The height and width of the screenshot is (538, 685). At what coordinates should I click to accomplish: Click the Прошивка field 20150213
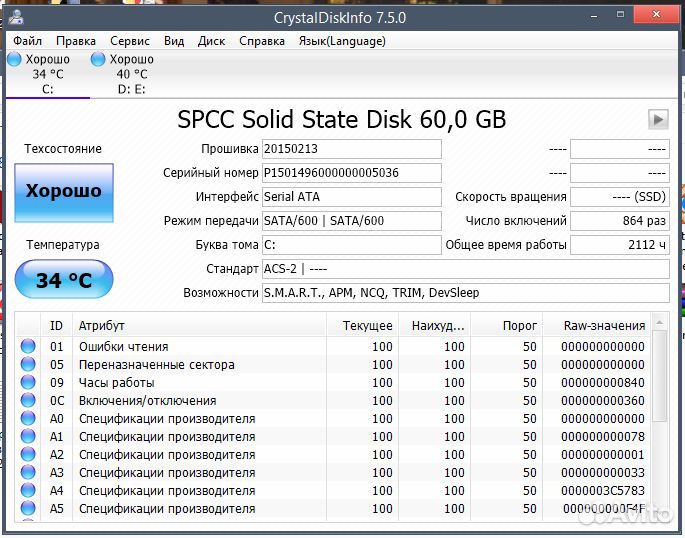tap(352, 149)
